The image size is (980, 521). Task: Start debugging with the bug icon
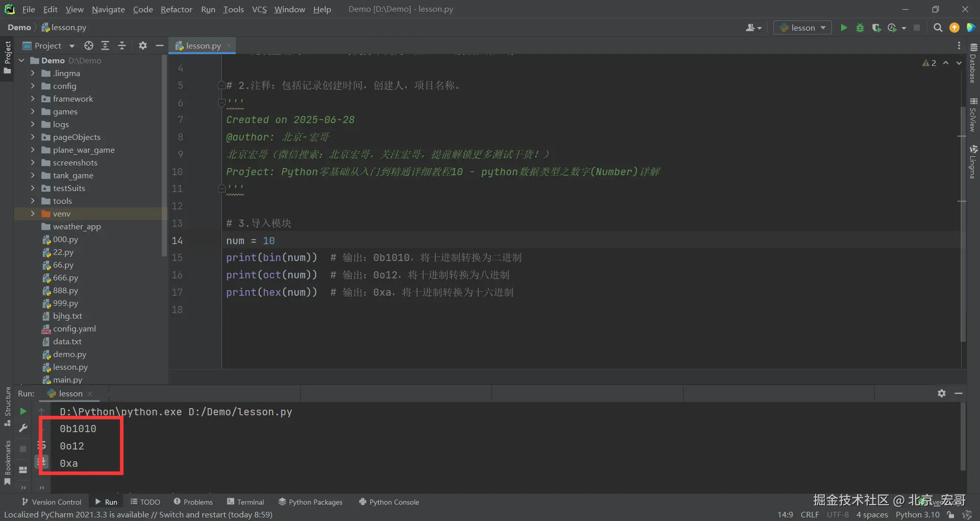click(860, 28)
